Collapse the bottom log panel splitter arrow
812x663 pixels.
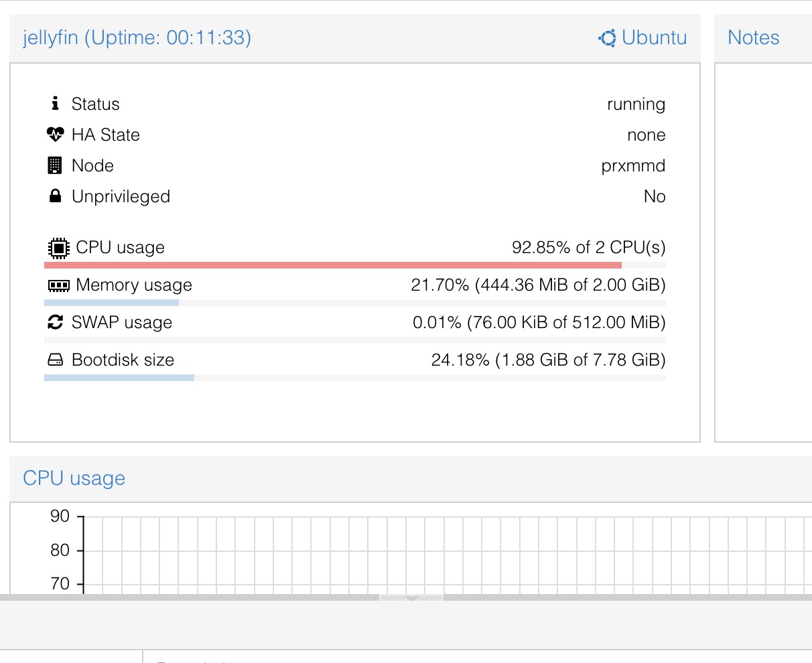pyautogui.click(x=411, y=598)
